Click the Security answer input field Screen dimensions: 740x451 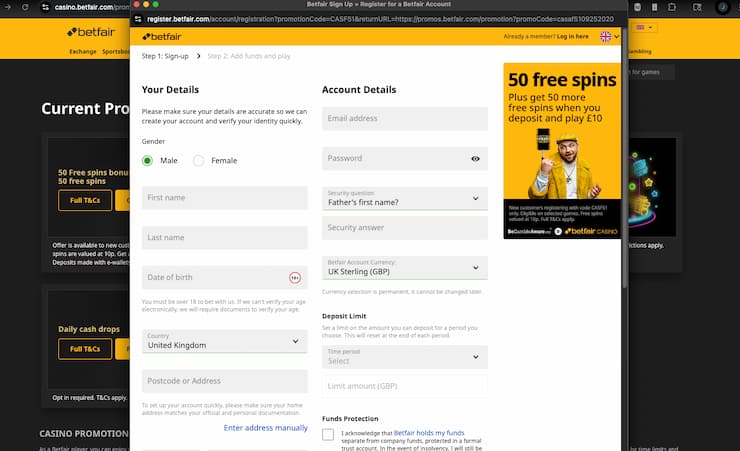click(405, 228)
